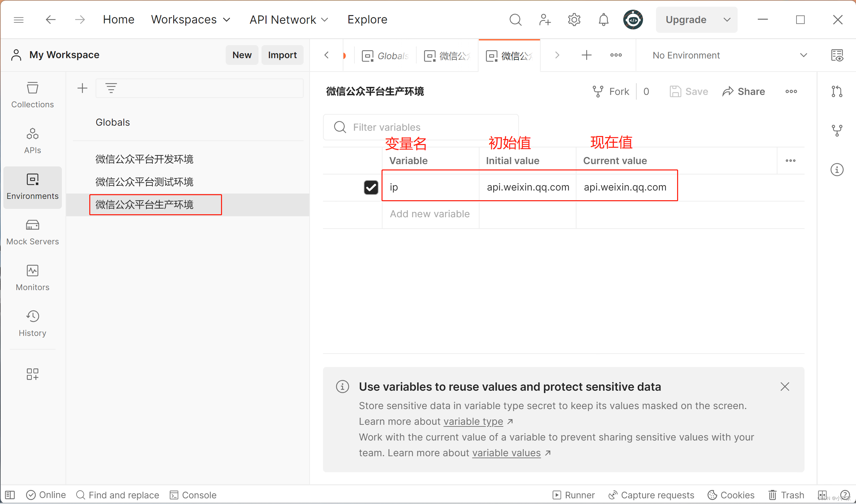This screenshot has height=504, width=856.
Task: Open the help icon in status bar
Action: click(x=845, y=495)
